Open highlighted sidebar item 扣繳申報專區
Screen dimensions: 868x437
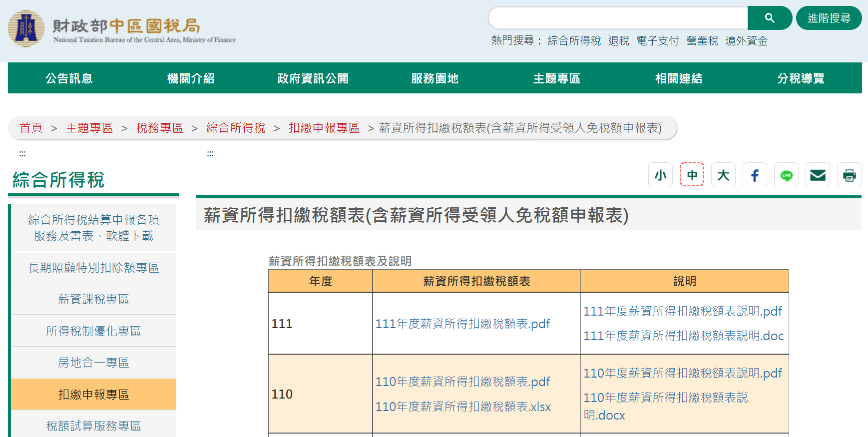point(94,394)
